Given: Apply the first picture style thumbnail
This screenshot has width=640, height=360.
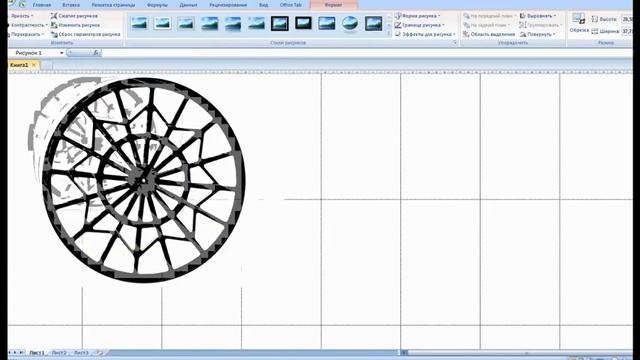Looking at the screenshot, I should click(x=139, y=23).
